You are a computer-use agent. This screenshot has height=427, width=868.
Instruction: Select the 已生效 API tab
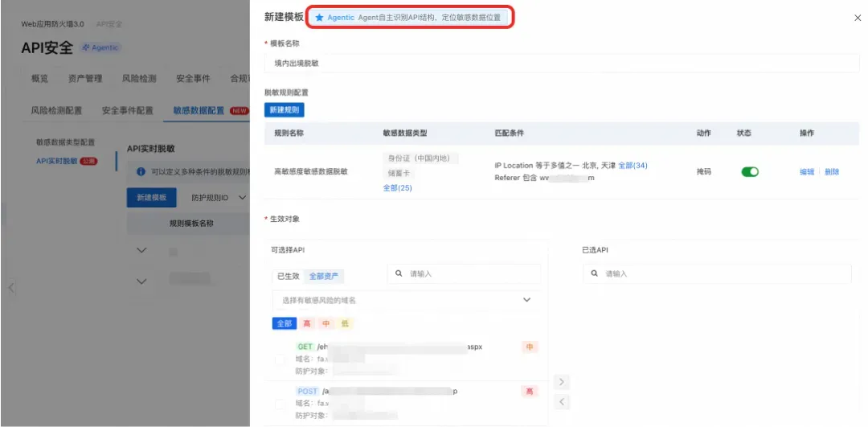click(289, 276)
